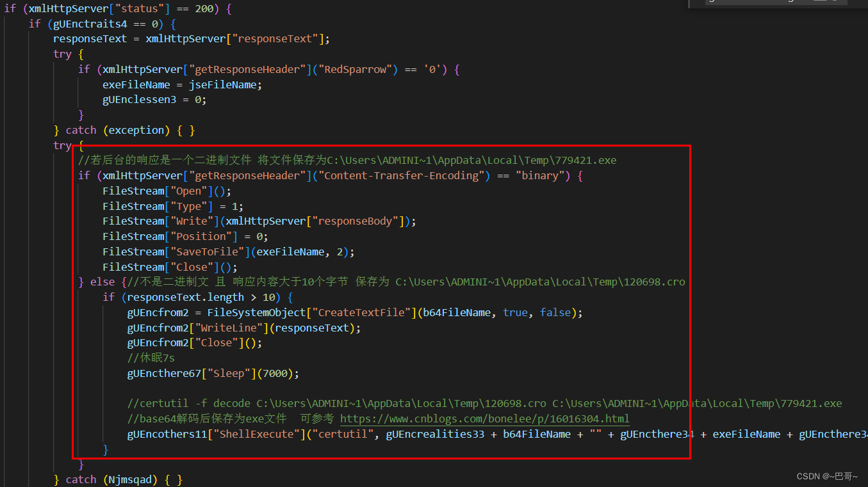
Task: Click the FileStream["Close"]() line
Action: pos(170,267)
